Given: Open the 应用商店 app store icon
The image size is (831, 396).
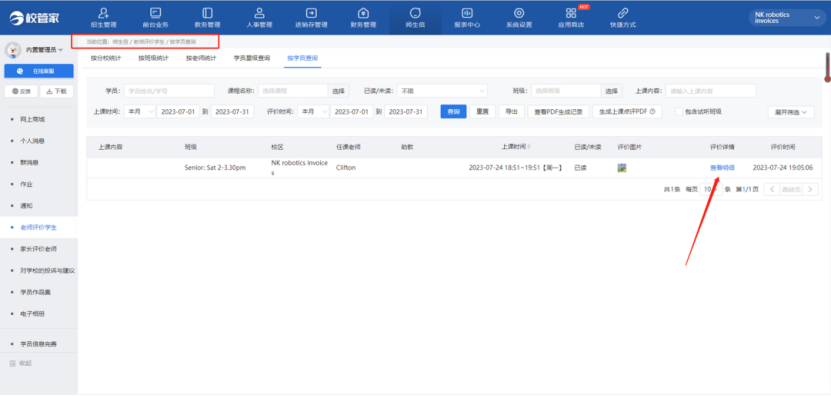Looking at the screenshot, I should point(571,13).
